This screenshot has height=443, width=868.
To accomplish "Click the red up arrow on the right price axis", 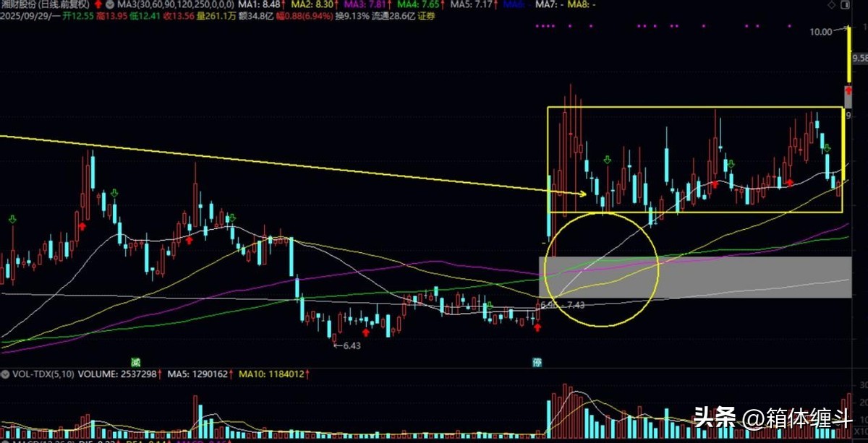I will coord(848,92).
